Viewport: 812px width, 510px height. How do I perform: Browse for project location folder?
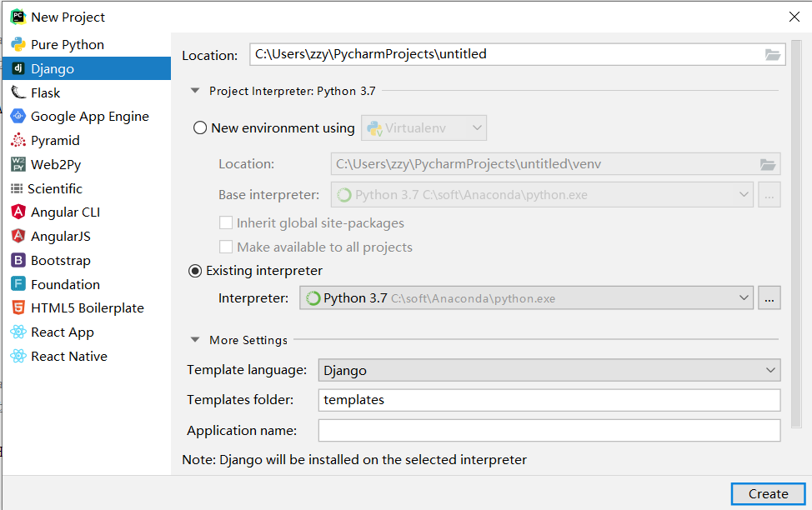tap(773, 54)
